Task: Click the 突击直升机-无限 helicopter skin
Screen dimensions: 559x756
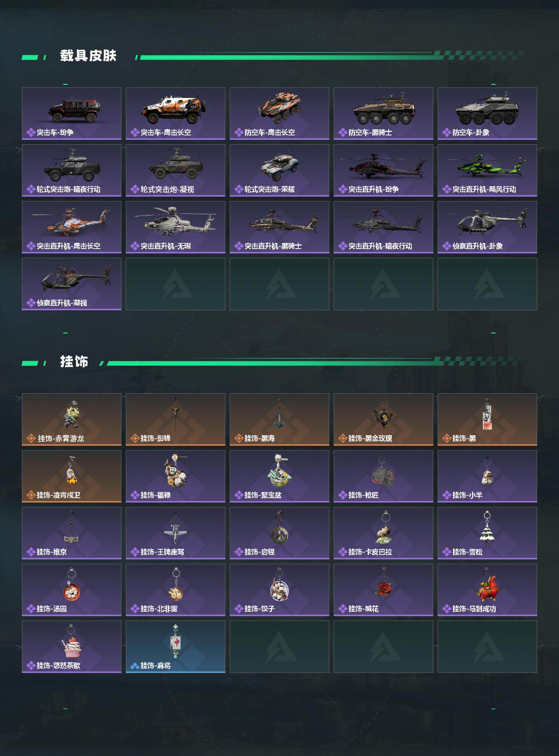Action: [176, 227]
